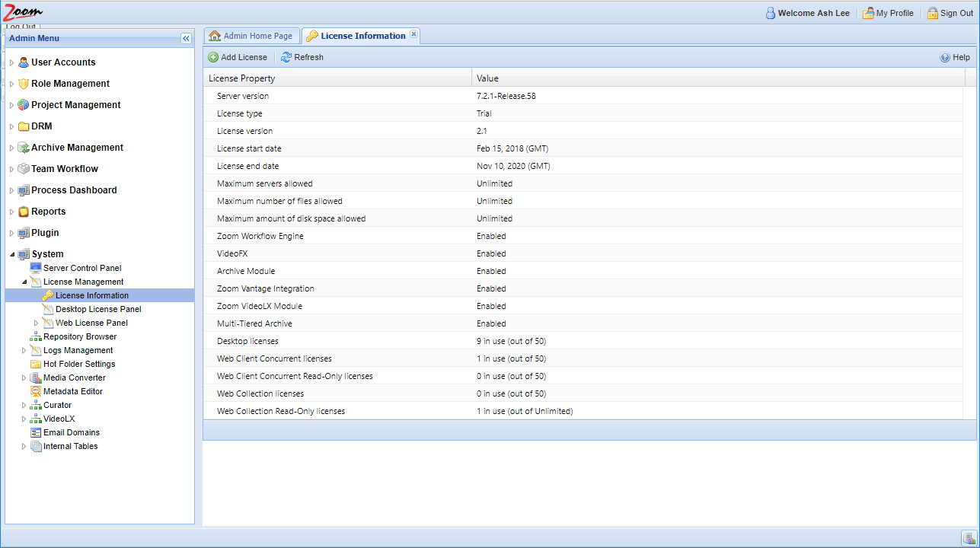Click the Team Workflow icon
Image resolution: width=980 pixels, height=548 pixels.
point(24,169)
